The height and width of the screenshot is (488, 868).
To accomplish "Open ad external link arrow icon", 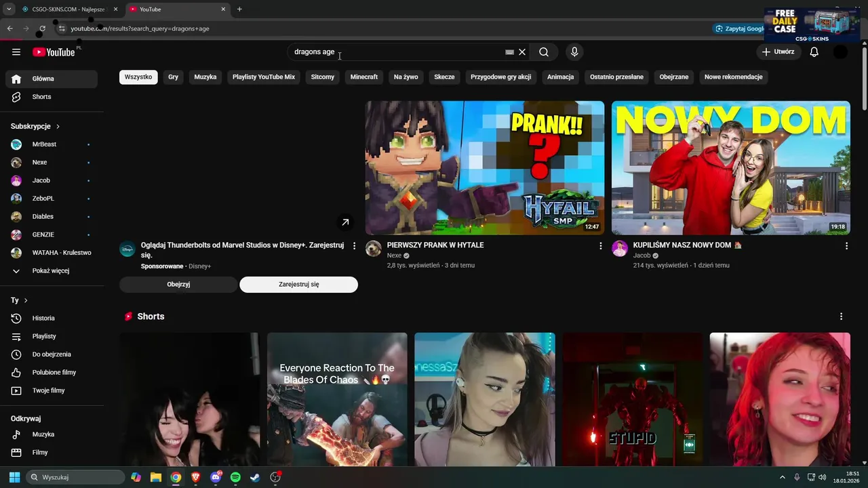I will 345,222.
